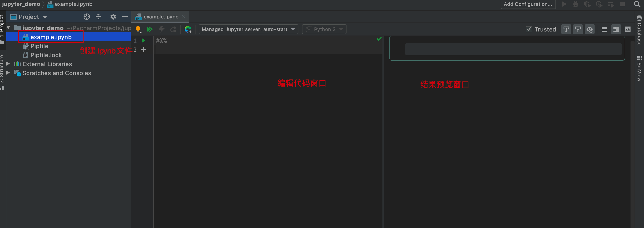Click the Run icon in top toolbar
Image resolution: width=644 pixels, height=228 pixels.
point(564,4)
